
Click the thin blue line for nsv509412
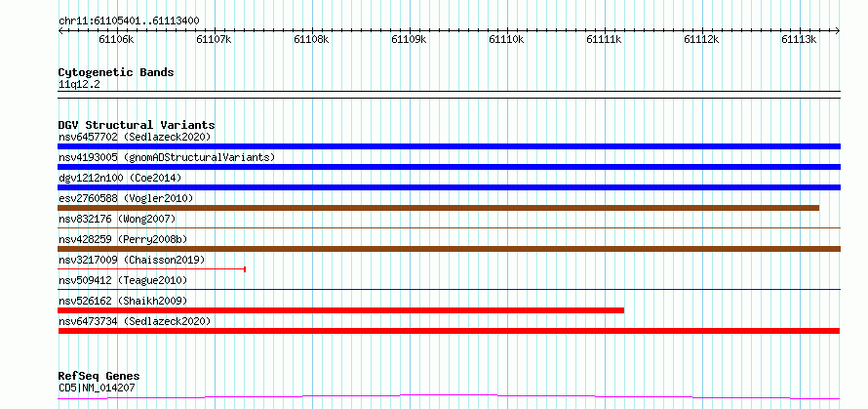[x=449, y=289]
